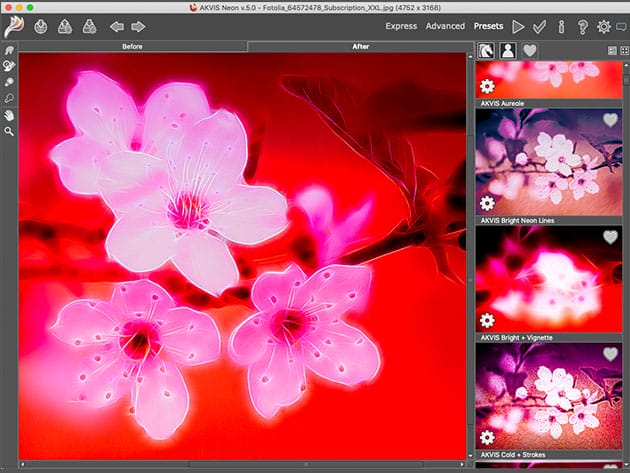Open settings gear on AKVIS Bright Neon Lines
This screenshot has width=630, height=473.
point(487,203)
